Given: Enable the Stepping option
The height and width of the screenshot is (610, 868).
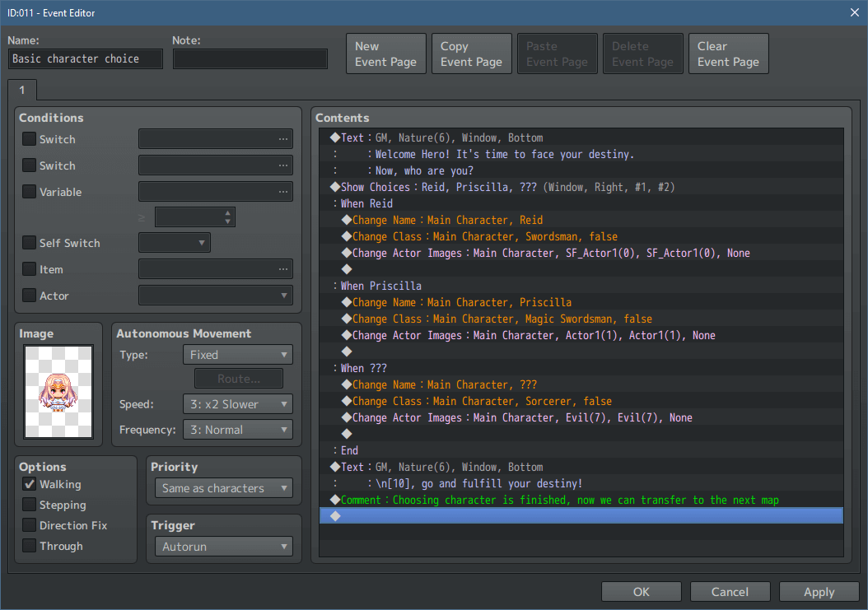Looking at the screenshot, I should (28, 505).
